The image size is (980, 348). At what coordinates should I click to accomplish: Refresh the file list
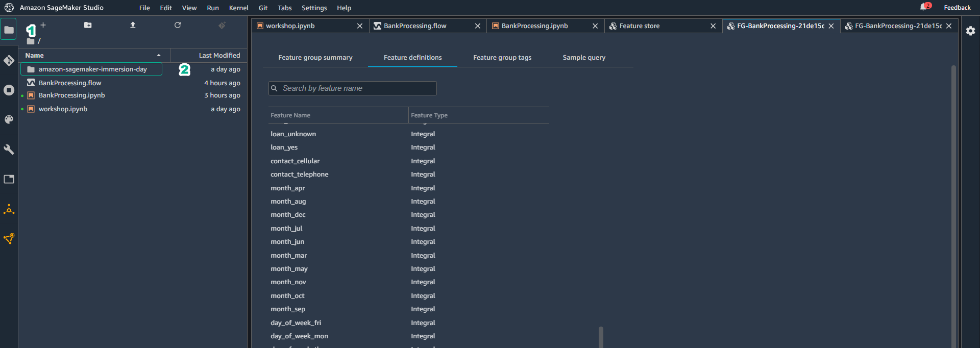[178, 25]
